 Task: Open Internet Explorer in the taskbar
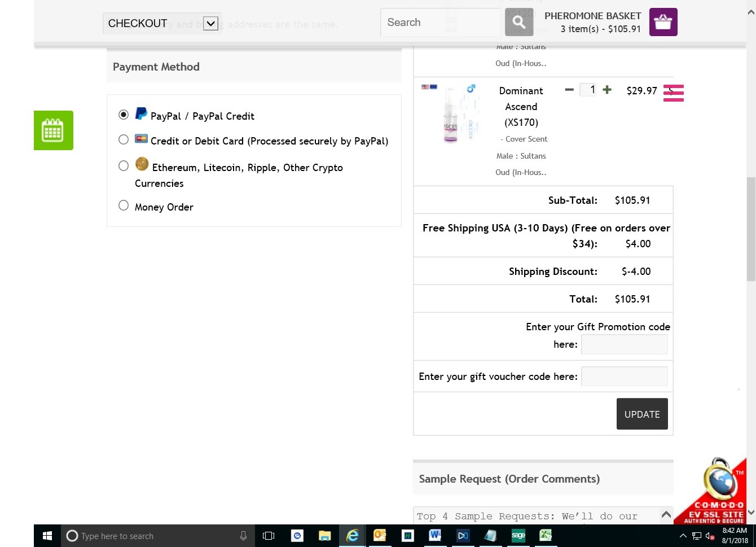(x=353, y=536)
